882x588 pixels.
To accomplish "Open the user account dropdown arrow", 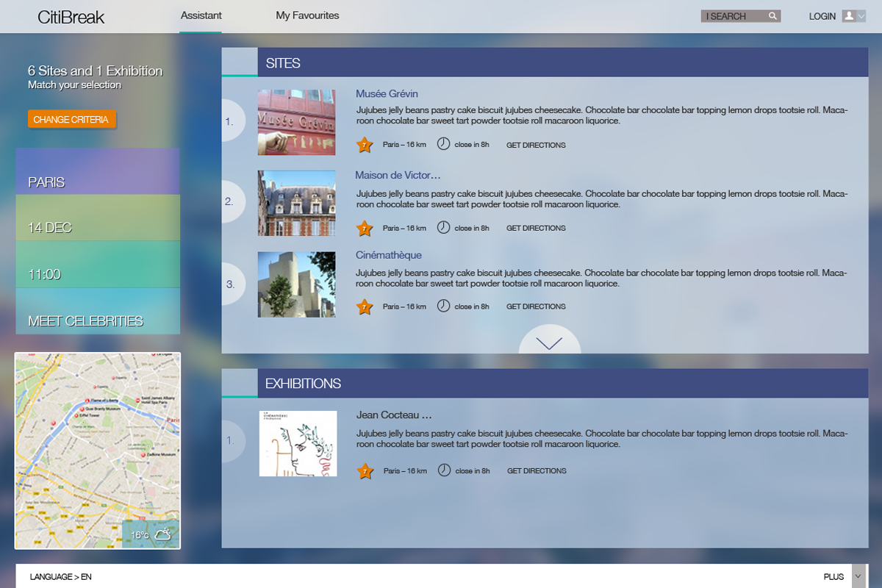I will click(x=861, y=16).
